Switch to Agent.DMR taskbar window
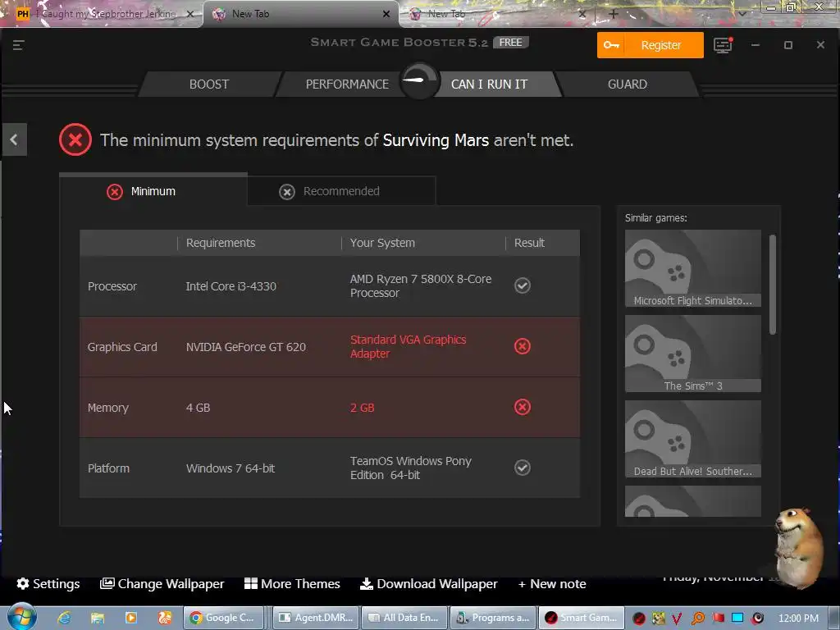The height and width of the screenshot is (630, 840). tap(316, 618)
